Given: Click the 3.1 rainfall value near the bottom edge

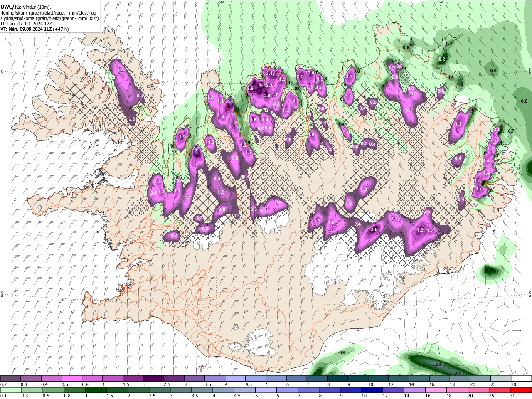Looking at the screenshot, I should pyautogui.click(x=458, y=374).
